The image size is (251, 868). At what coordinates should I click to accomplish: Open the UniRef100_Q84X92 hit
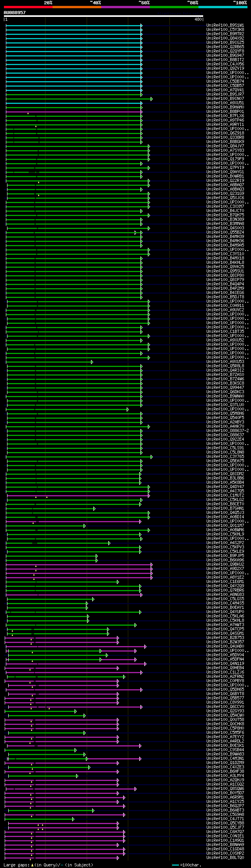click(225, 38)
